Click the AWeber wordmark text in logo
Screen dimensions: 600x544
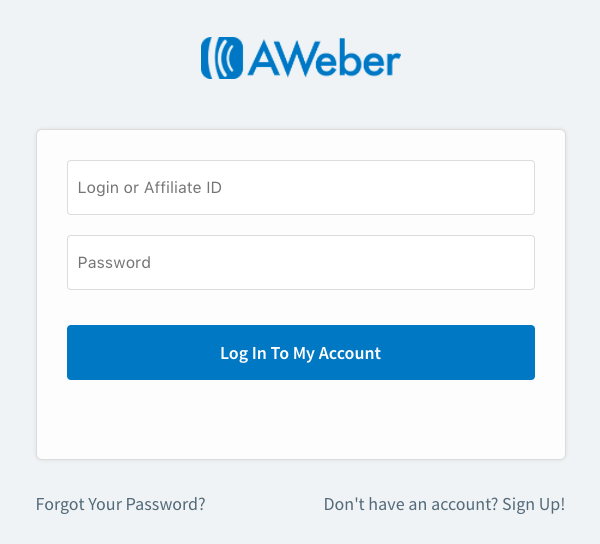pyautogui.click(x=324, y=57)
